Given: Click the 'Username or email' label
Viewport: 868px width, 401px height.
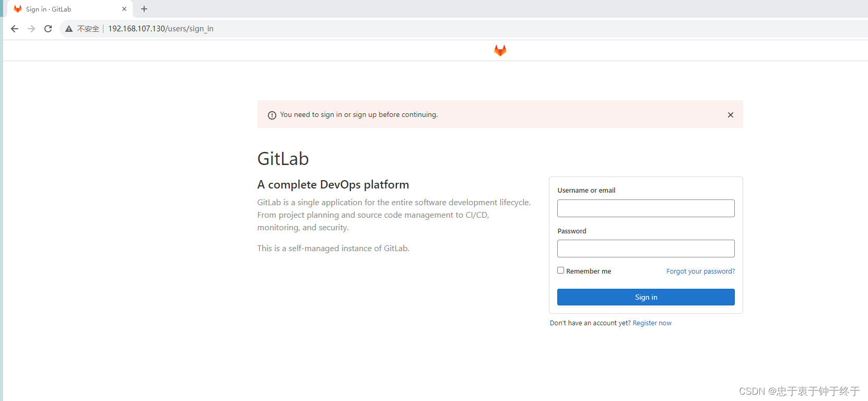Looking at the screenshot, I should tap(587, 191).
